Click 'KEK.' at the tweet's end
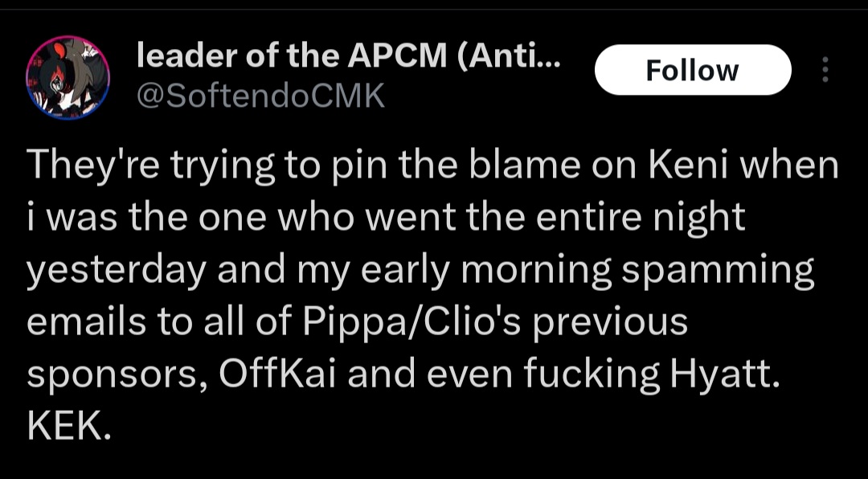Image resolution: width=868 pixels, height=479 pixels. [x=69, y=425]
